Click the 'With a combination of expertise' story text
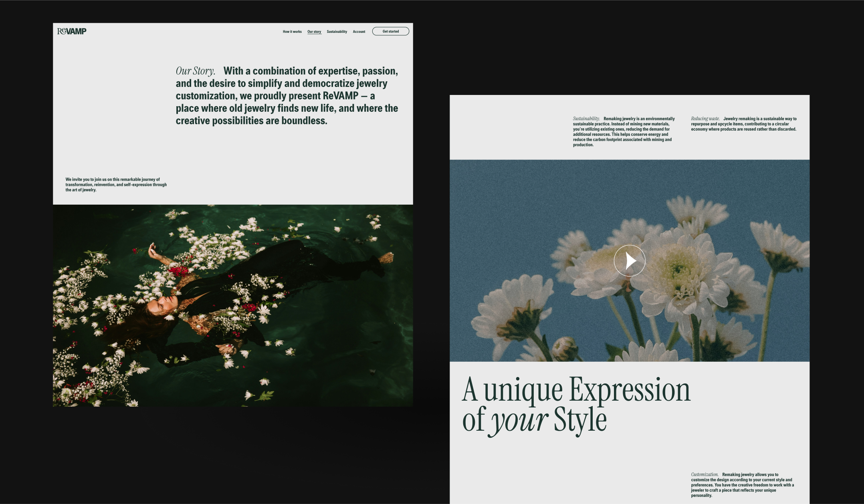 287,96
